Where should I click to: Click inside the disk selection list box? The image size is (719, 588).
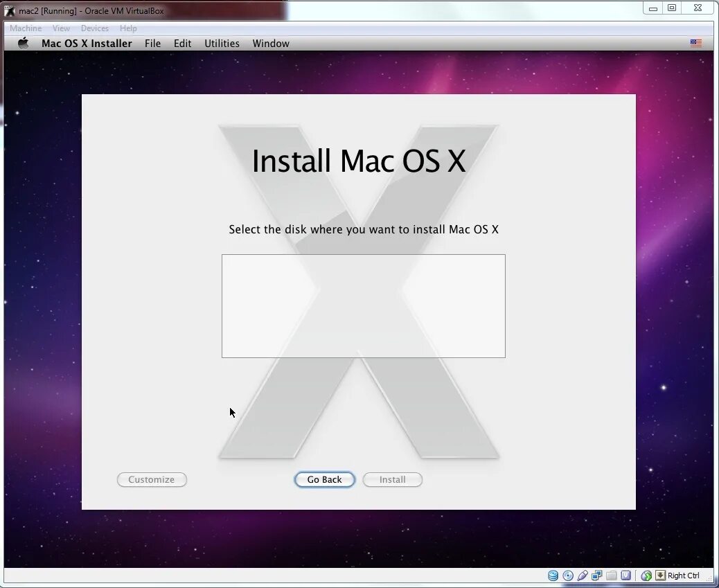tap(364, 306)
